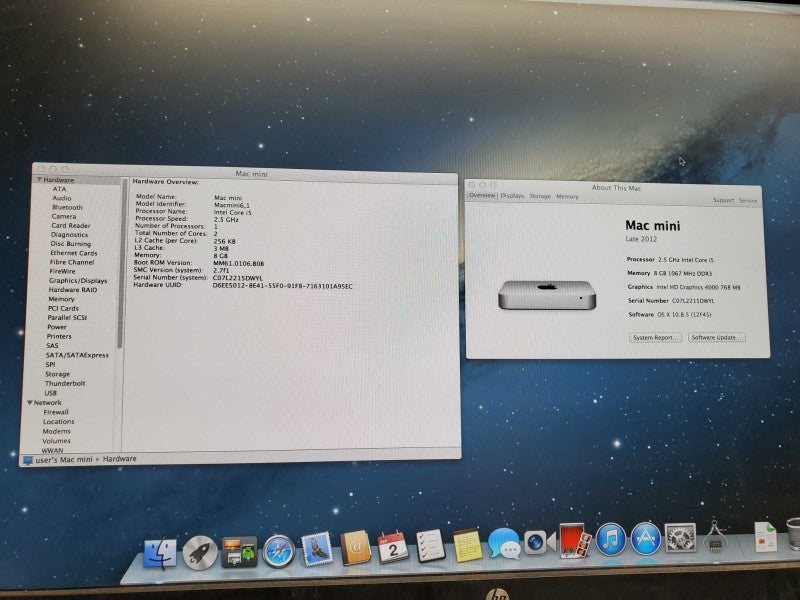Open System Information icon in Dock
Image resolution: width=800 pixels, height=600 pixels.
714,536
